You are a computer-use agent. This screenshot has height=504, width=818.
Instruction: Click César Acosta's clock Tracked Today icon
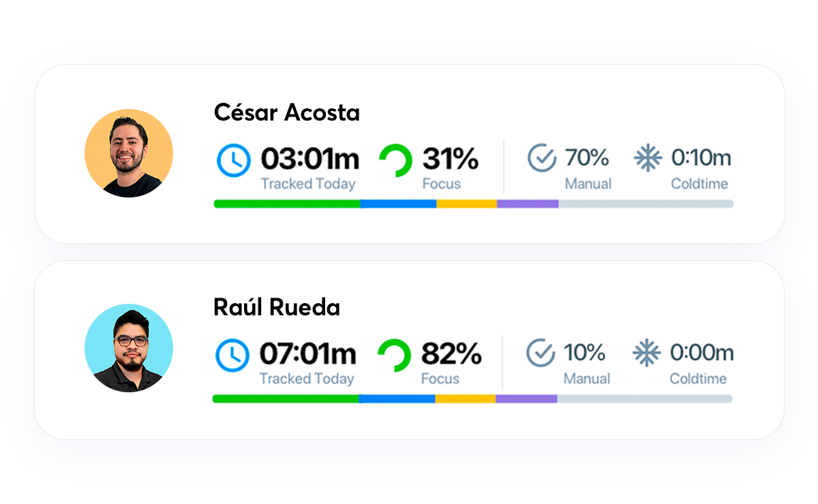coord(234,160)
